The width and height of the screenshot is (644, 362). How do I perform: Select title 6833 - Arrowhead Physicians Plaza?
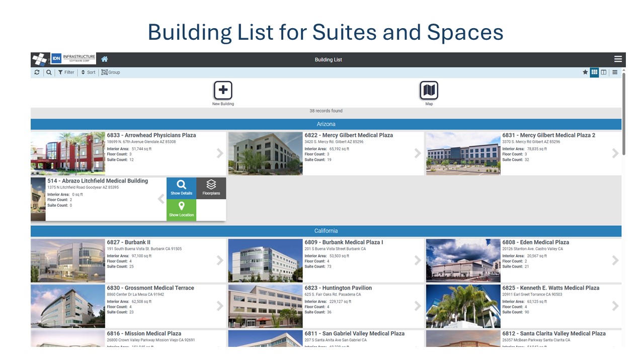(151, 135)
